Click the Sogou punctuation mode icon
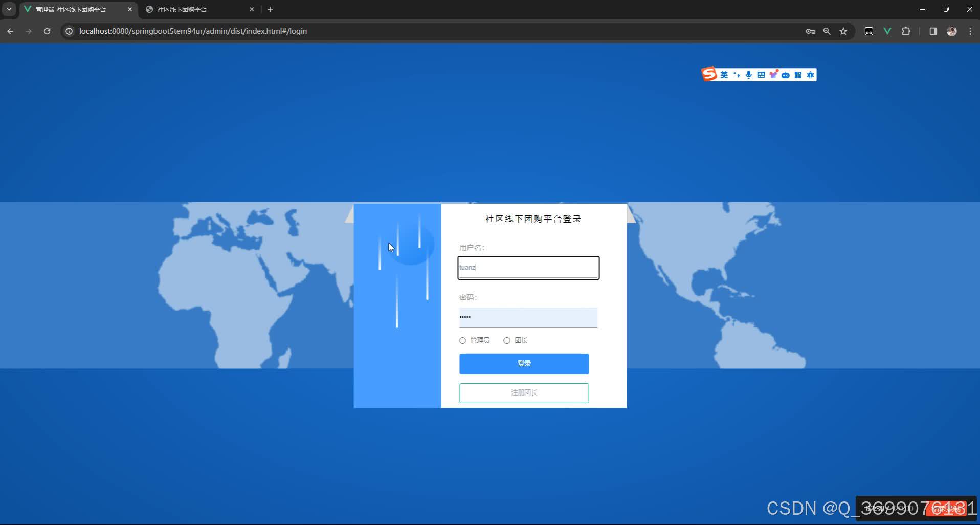The image size is (980, 525). pos(737,74)
